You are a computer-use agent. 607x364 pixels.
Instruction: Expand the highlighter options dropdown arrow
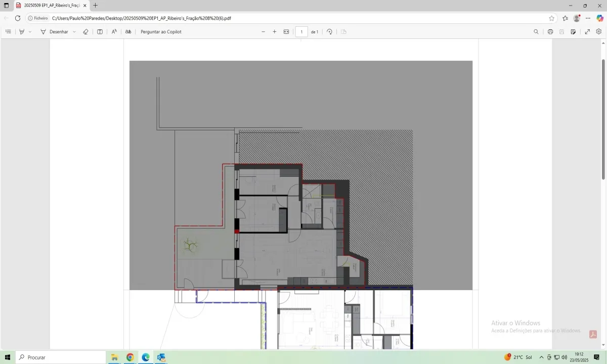click(x=30, y=32)
